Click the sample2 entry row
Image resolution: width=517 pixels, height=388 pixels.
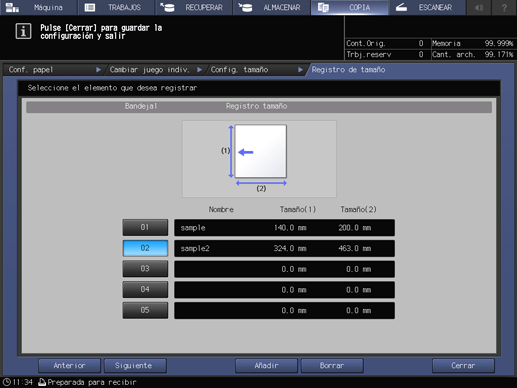284,248
